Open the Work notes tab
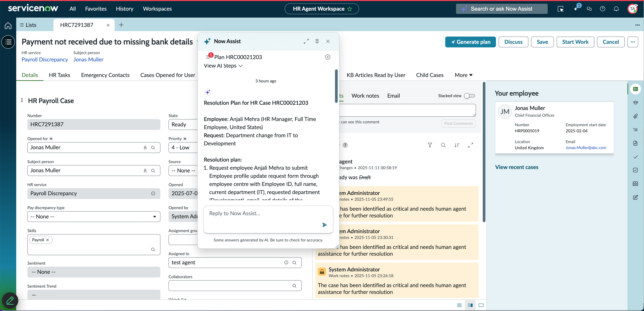This screenshot has width=644, height=311. click(365, 96)
